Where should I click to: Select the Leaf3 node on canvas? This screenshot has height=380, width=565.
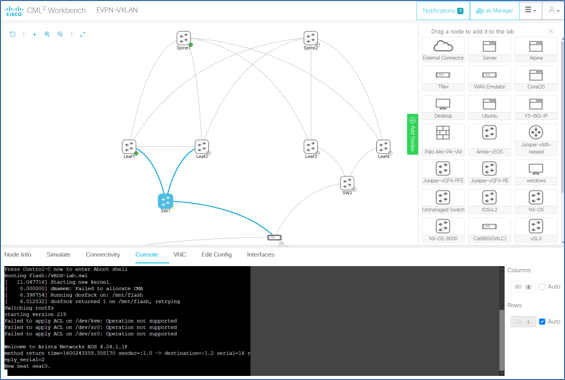click(x=310, y=147)
